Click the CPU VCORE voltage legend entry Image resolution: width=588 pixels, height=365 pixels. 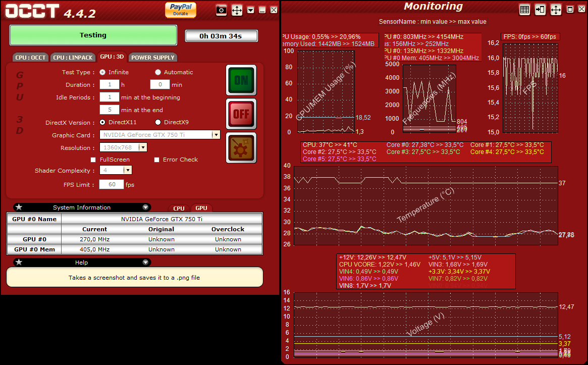(380, 265)
